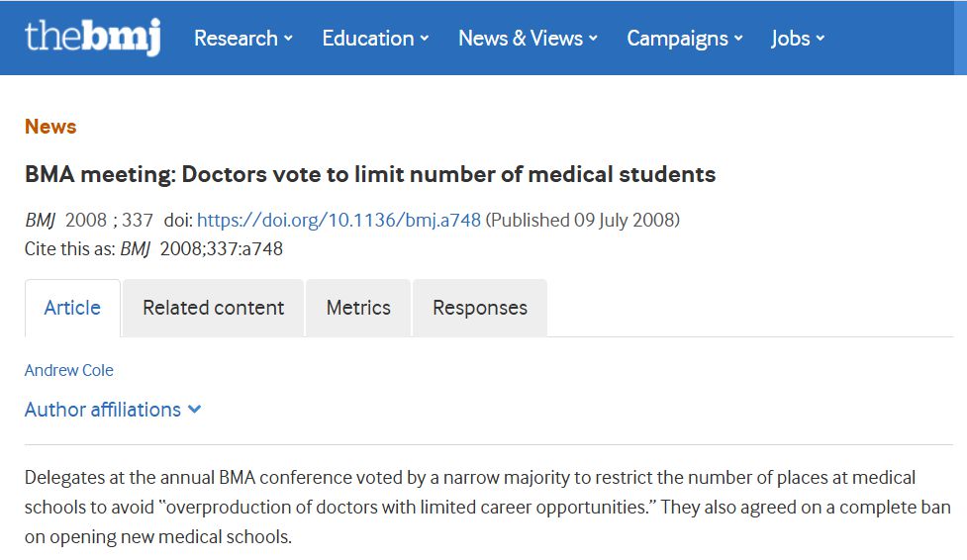Open the Campaigns menu
This screenshot has width=967, height=560.
(677, 39)
